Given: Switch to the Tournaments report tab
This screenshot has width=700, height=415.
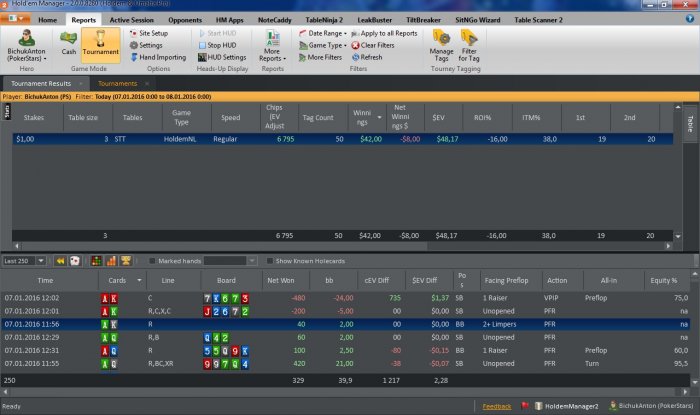Looking at the screenshot, I should pos(117,83).
